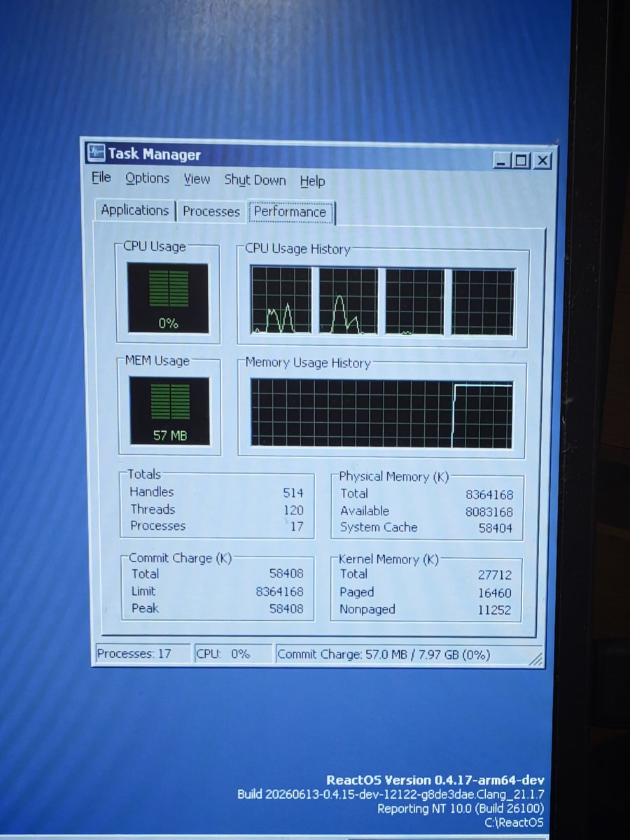The image size is (630, 840).
Task: Click the 'Threads' label in Totals
Action: pos(153,509)
